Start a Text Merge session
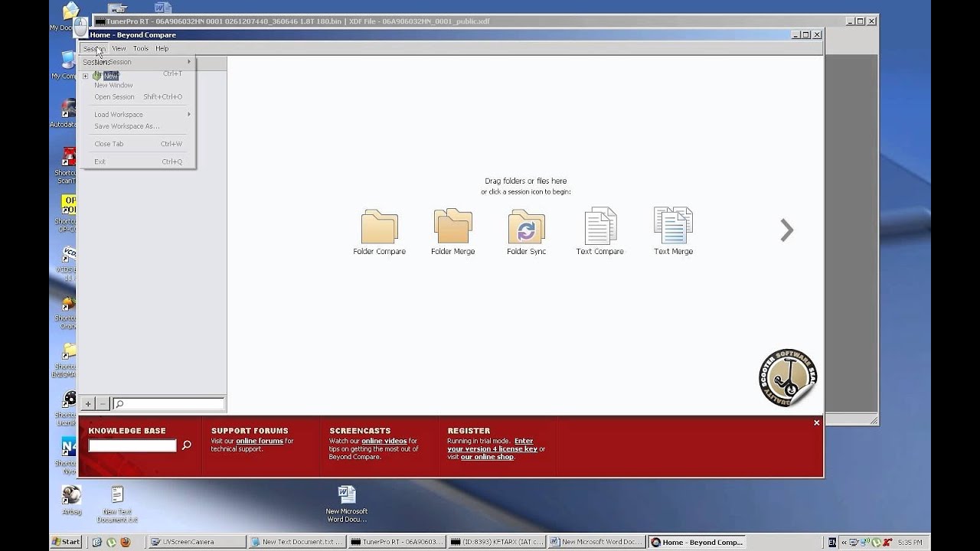The width and height of the screenshot is (980, 551). click(673, 231)
